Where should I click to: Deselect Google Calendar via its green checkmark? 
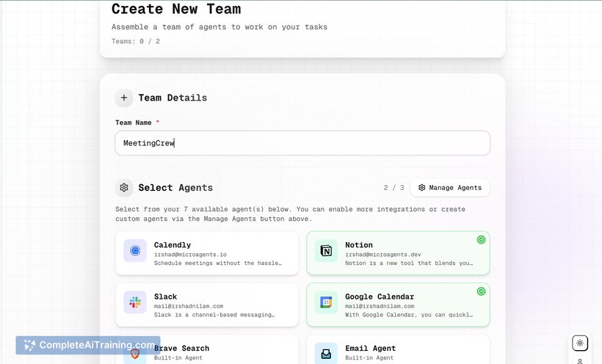pyautogui.click(x=481, y=291)
